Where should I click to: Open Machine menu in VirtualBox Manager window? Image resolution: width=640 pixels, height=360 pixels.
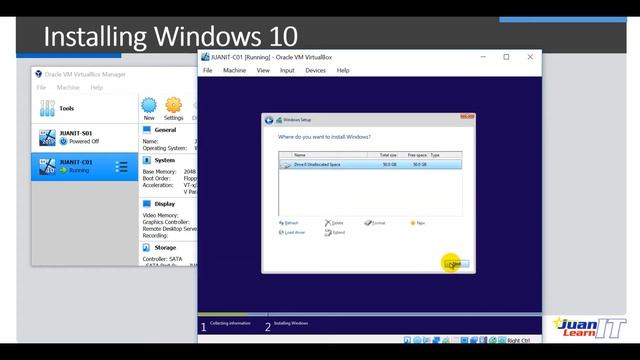click(68, 87)
